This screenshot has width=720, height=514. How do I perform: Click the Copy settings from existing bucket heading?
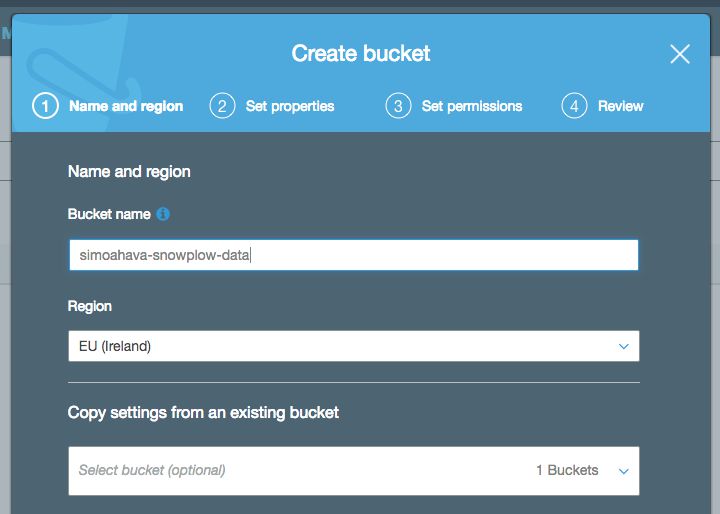(203, 412)
